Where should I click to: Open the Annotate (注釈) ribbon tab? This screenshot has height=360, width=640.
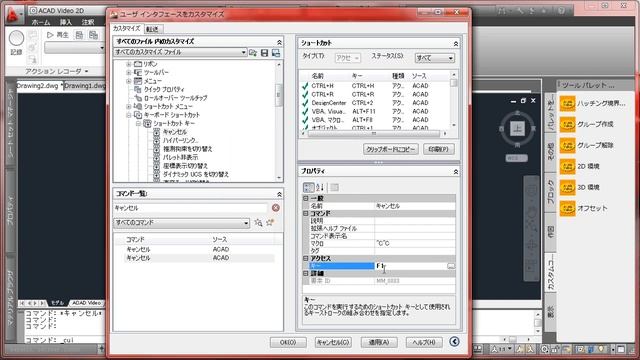(88, 22)
